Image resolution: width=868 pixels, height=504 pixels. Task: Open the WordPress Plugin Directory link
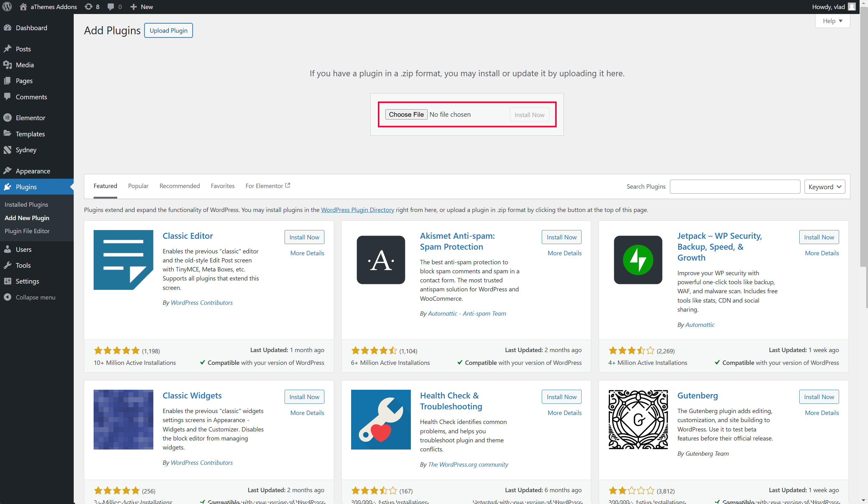click(x=357, y=210)
